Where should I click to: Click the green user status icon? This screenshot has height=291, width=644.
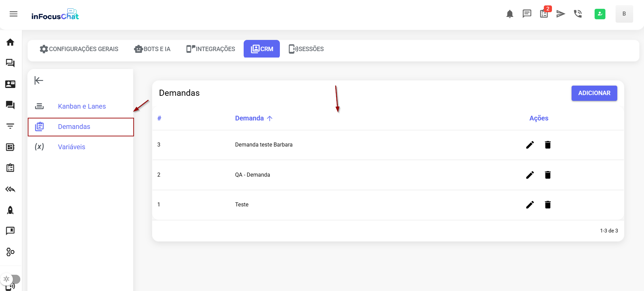point(600,14)
